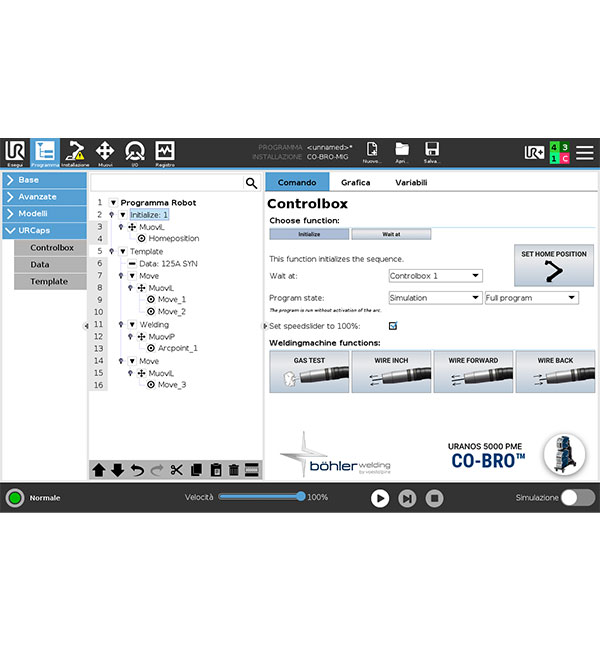This screenshot has width=600, height=650.
Task: Open the Installazione robot icon
Action: (x=75, y=153)
